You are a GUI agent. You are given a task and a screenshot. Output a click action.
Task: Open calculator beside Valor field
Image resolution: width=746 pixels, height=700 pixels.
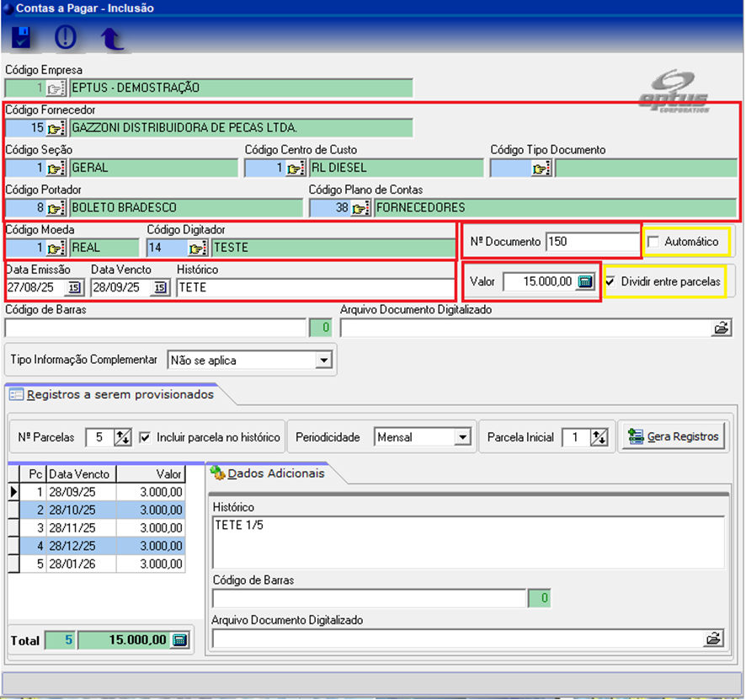click(585, 282)
